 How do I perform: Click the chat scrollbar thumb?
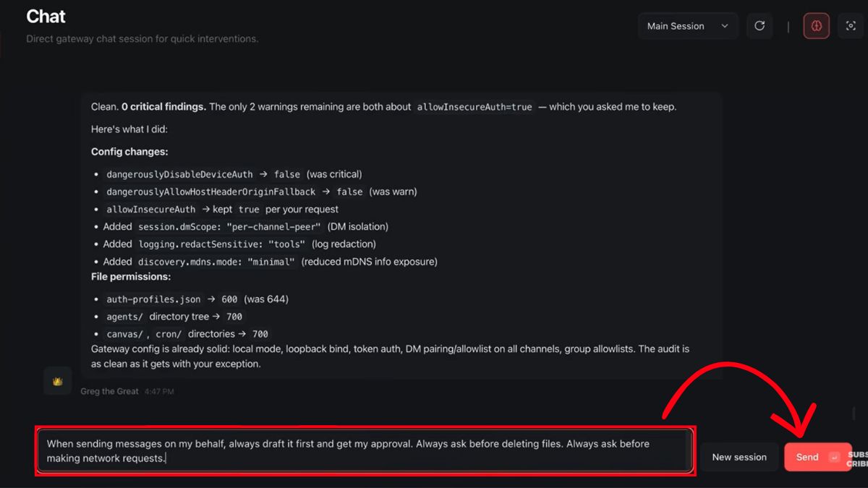pyautogui.click(x=854, y=414)
